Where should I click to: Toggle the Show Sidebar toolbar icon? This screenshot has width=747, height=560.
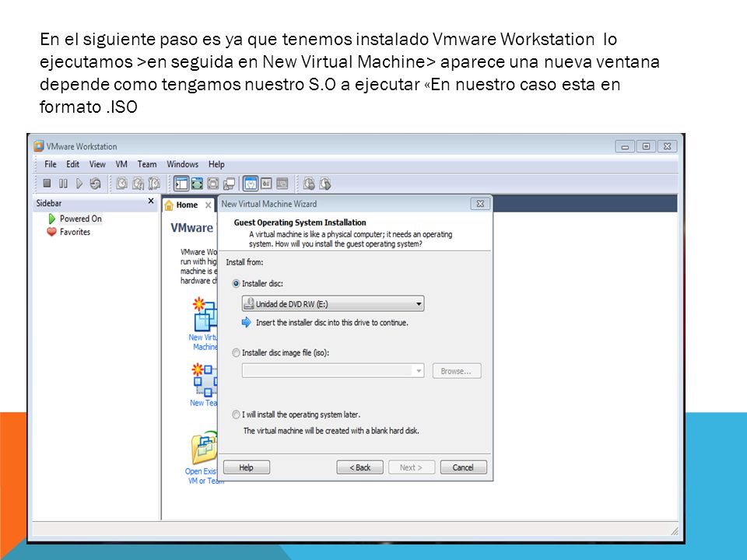(x=181, y=184)
